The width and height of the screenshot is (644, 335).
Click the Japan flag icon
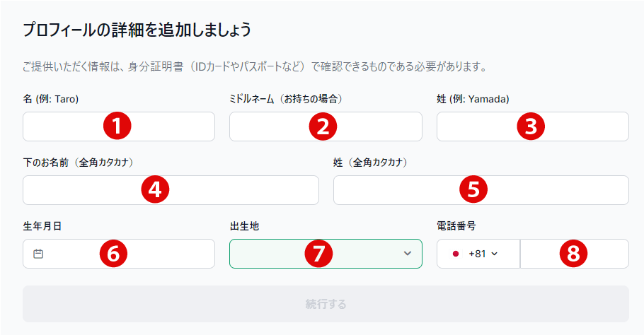coord(456,254)
